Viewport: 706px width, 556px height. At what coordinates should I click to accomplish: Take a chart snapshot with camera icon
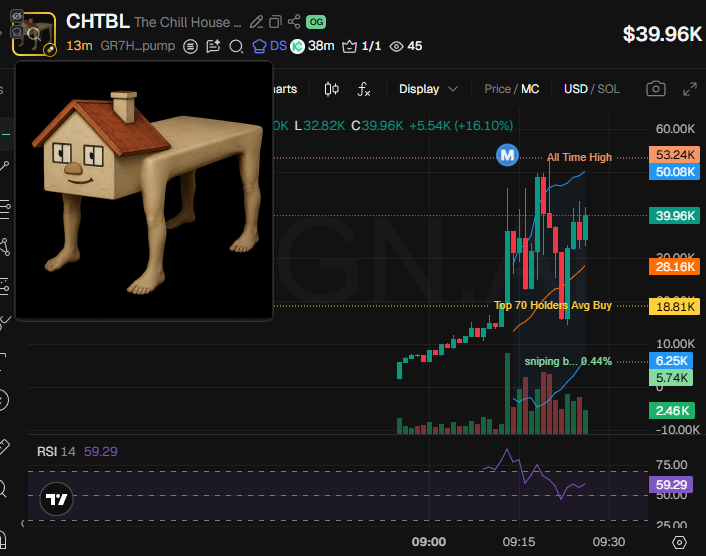(x=656, y=89)
